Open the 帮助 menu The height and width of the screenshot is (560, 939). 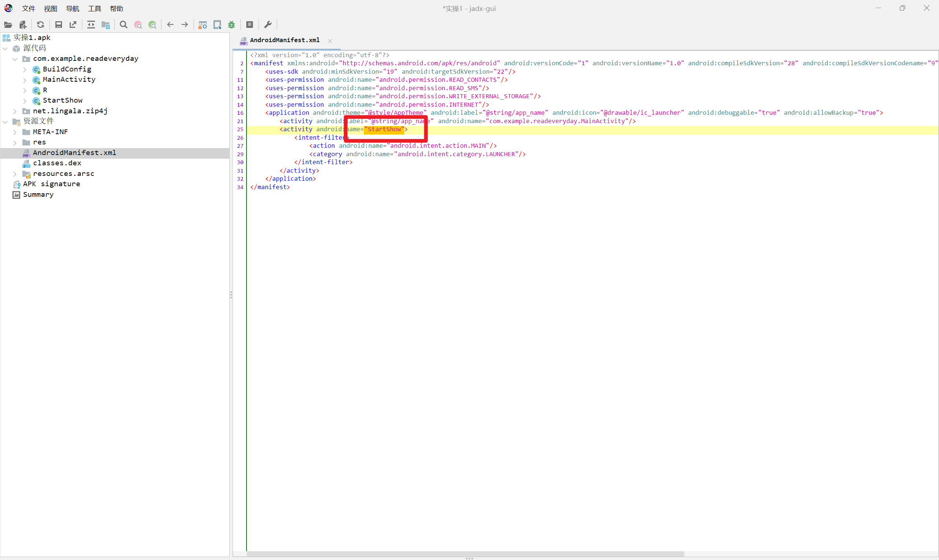click(x=116, y=9)
